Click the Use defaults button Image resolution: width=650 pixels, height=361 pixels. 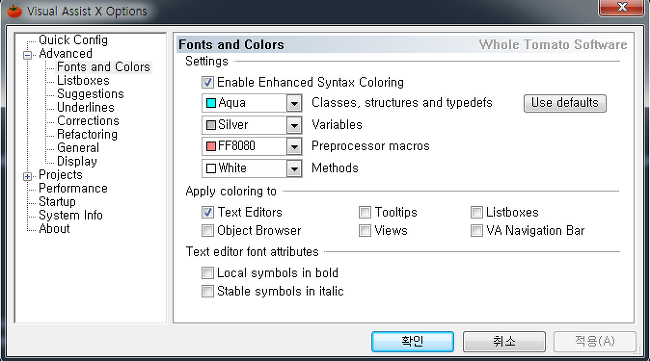565,103
